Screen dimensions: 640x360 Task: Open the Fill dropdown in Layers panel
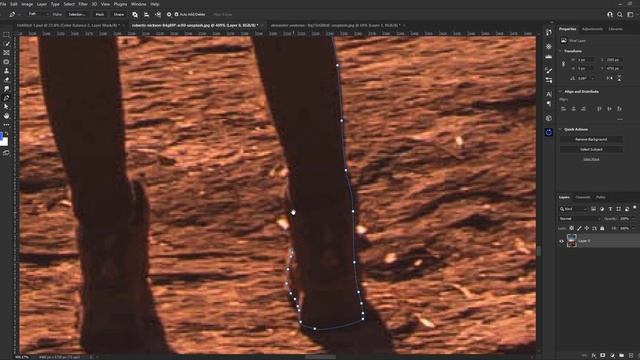pyautogui.click(x=633, y=228)
